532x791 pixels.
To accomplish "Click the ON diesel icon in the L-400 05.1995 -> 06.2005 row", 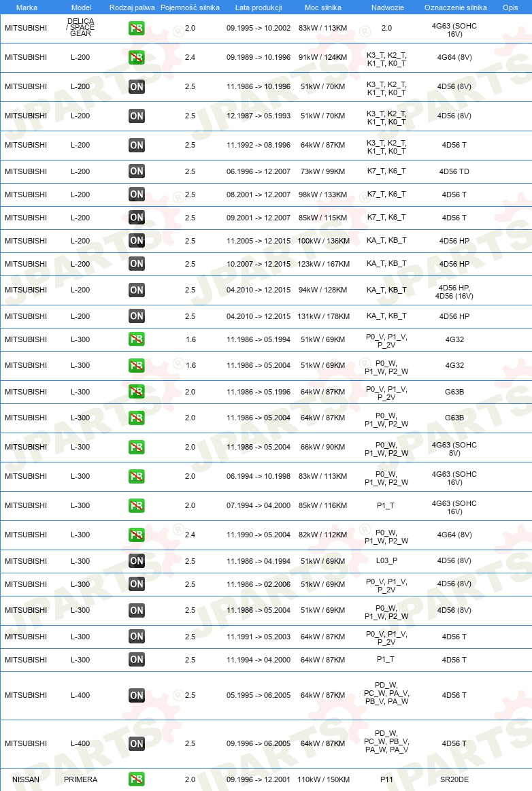I will [x=136, y=696].
